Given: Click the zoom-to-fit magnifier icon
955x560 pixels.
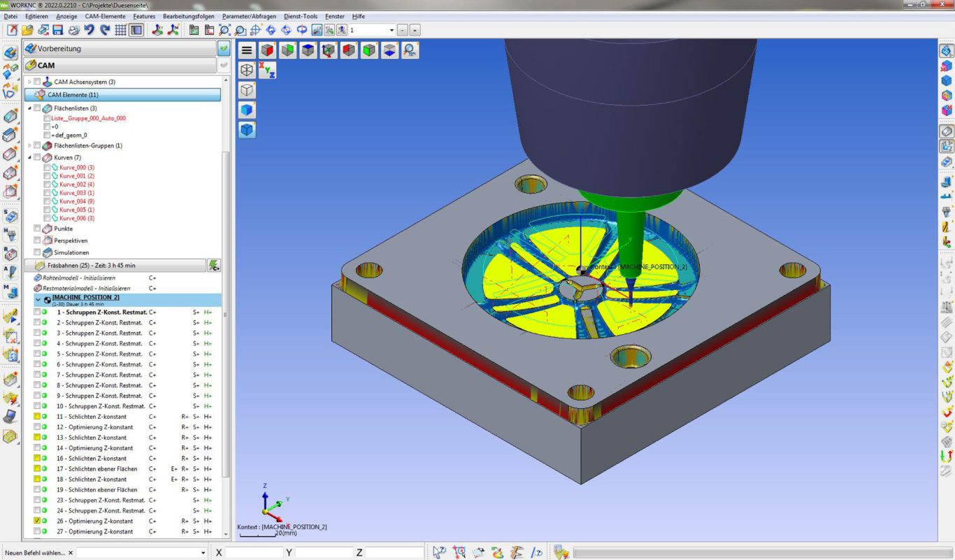Looking at the screenshot, I should [x=224, y=30].
